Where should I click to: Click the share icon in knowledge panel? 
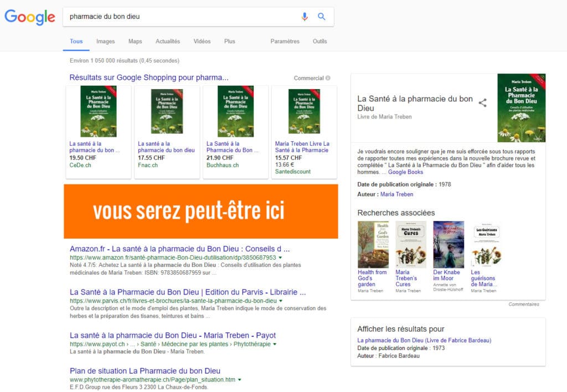tap(482, 102)
